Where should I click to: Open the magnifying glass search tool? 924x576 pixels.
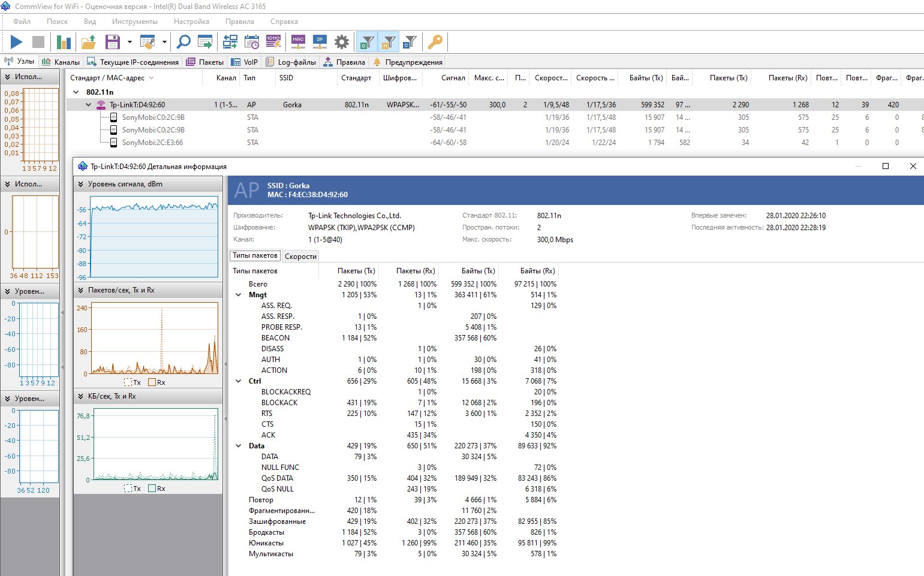pyautogui.click(x=183, y=42)
